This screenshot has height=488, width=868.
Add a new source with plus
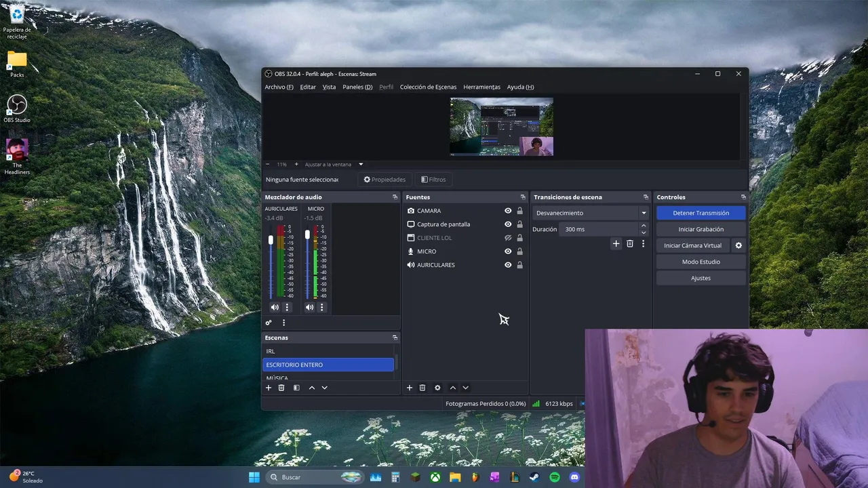pos(410,388)
